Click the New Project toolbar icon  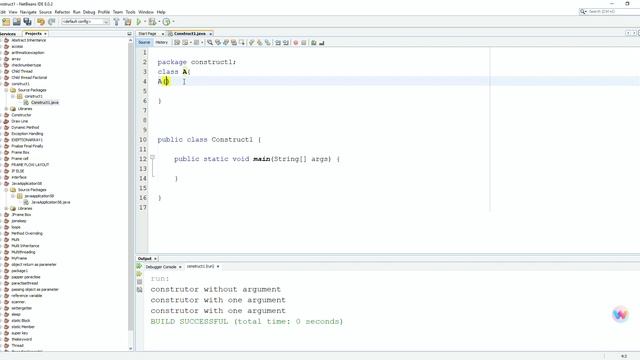[x=6, y=22]
